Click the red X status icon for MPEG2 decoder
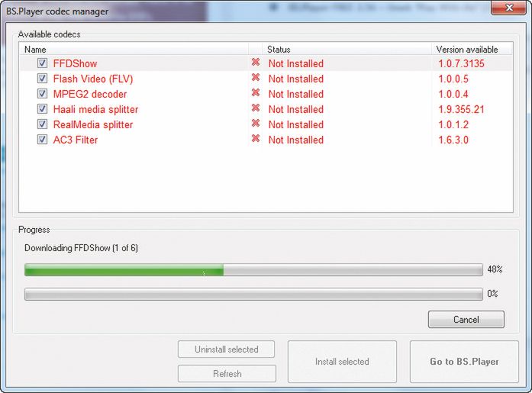The image size is (532, 393). (x=256, y=92)
